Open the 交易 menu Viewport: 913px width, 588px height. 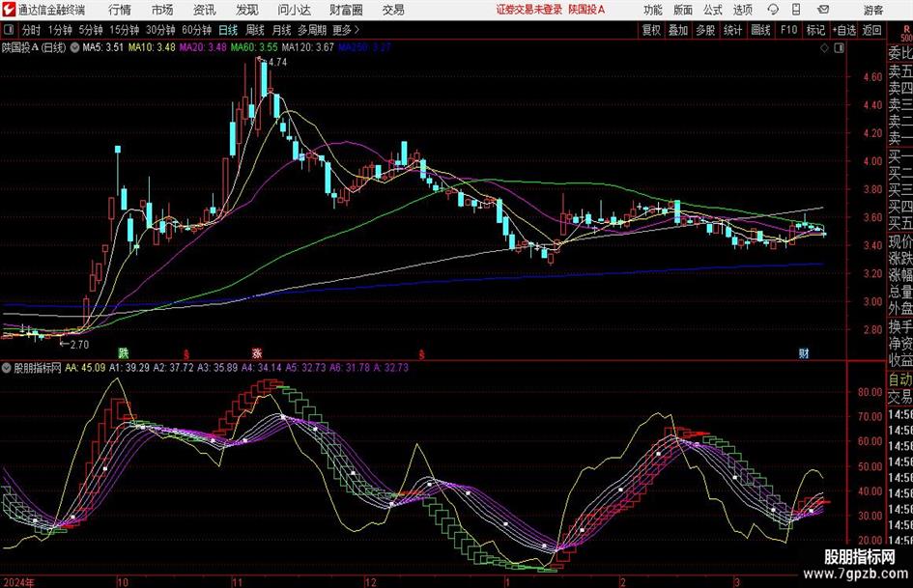[393, 10]
